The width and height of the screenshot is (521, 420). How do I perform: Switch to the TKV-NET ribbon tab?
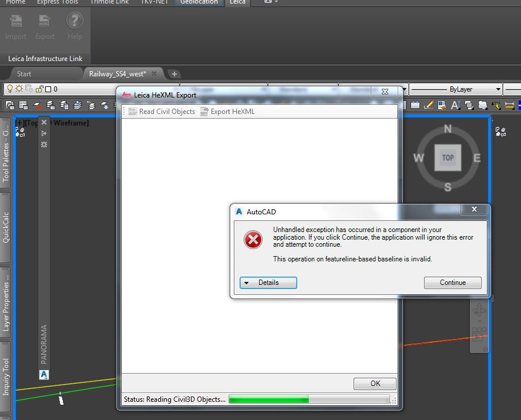(154, 2)
